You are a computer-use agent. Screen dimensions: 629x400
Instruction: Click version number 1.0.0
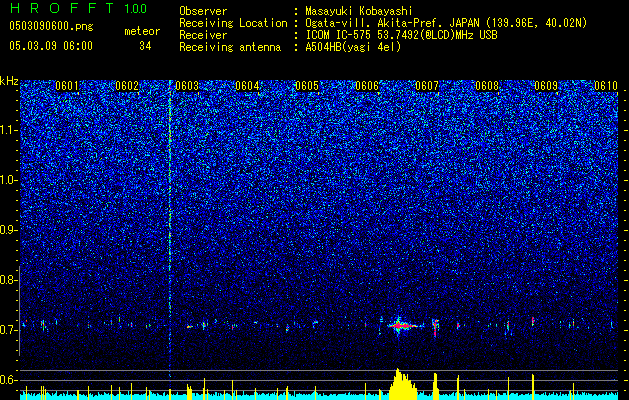tap(136, 8)
